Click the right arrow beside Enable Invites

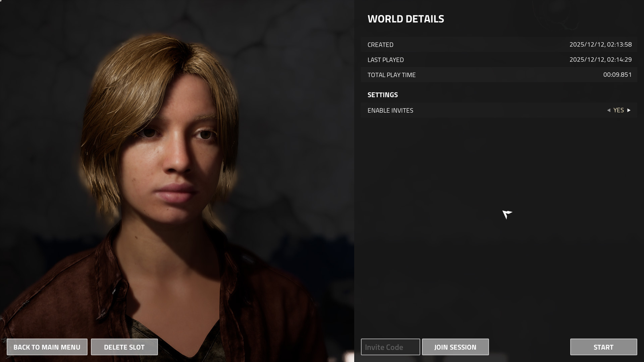pyautogui.click(x=629, y=110)
